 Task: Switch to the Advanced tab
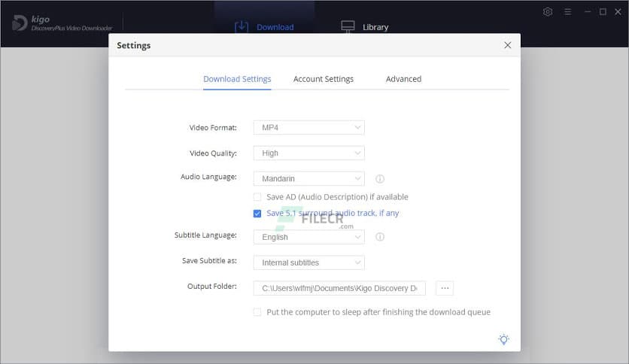(x=403, y=79)
